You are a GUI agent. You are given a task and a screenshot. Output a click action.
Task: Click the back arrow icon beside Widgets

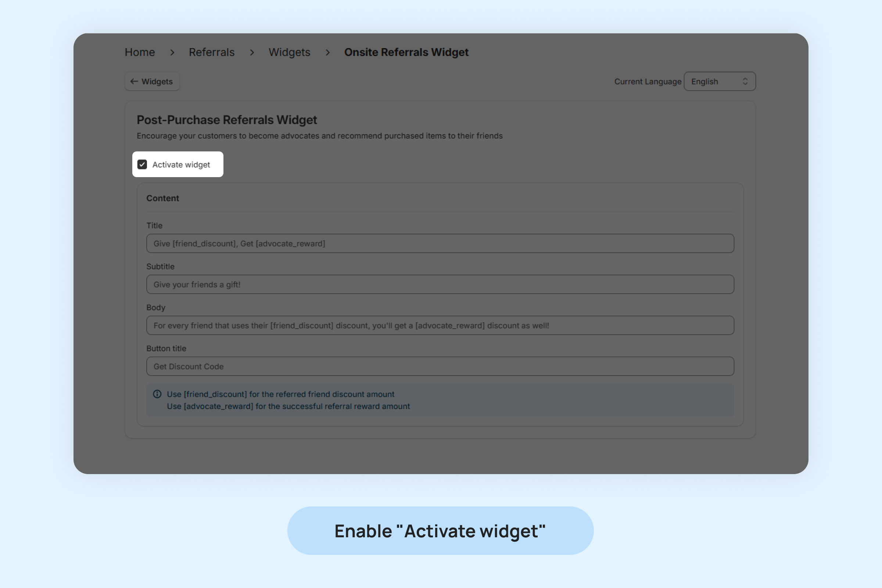134,81
